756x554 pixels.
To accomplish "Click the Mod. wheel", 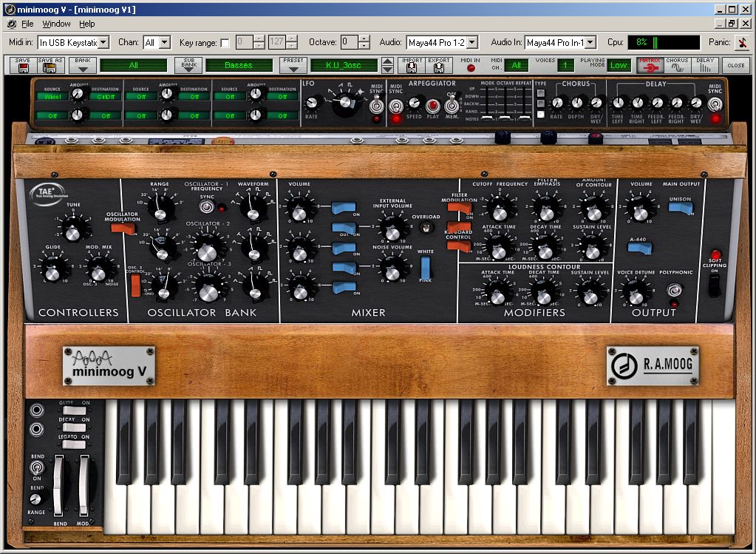I will point(84,485).
